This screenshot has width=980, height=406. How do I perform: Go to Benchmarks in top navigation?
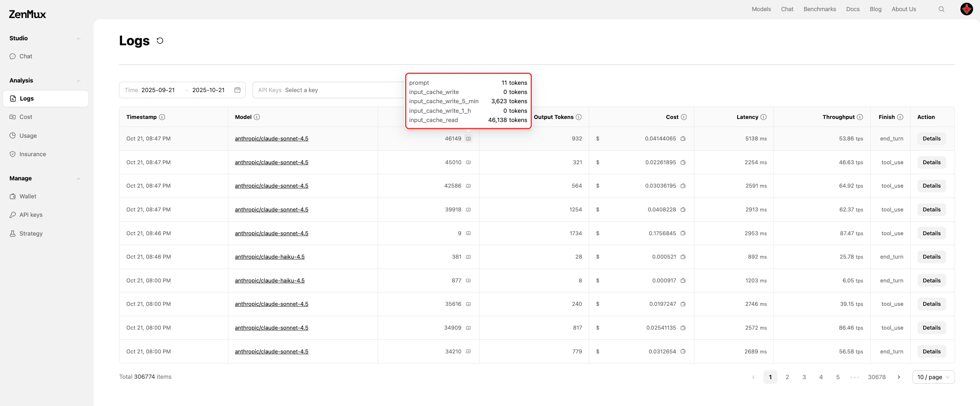[x=820, y=9]
